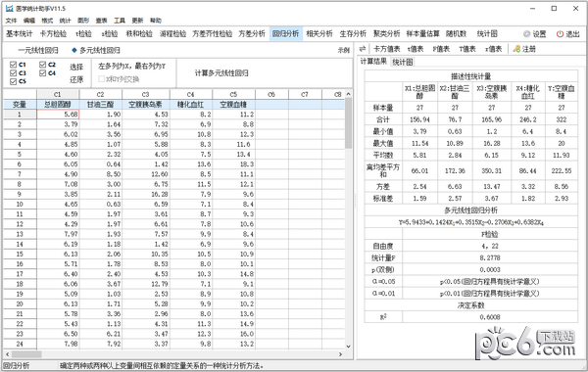
Task: Open the 聚类分析 module
Action: tap(387, 33)
